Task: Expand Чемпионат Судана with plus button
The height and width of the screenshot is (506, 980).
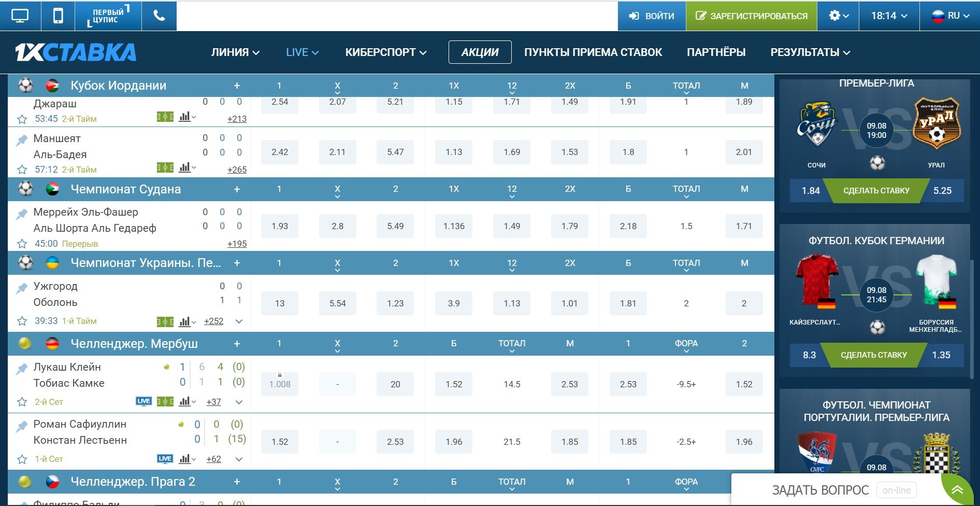Action: click(237, 189)
